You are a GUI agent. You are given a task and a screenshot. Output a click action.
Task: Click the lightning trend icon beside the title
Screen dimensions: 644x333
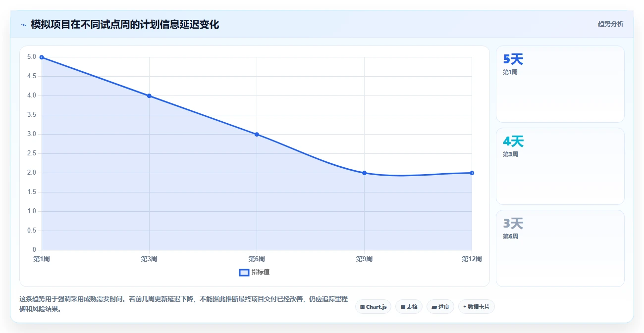23,25
